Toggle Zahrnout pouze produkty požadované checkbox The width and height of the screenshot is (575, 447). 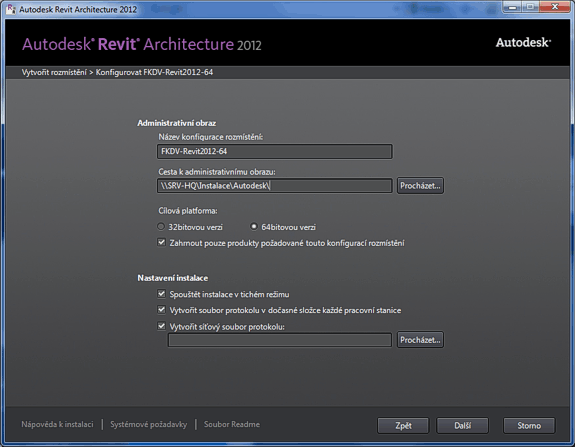pyautogui.click(x=161, y=242)
